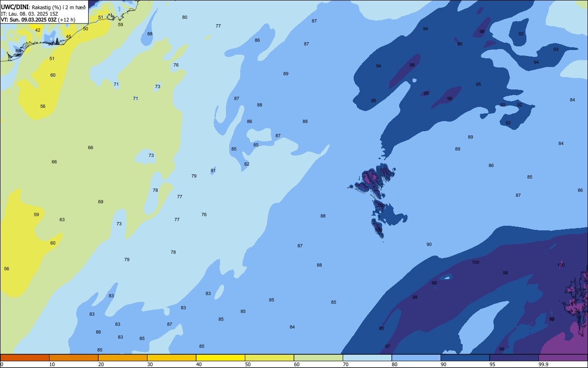Click the title text 'UWC/DINI: Rakastig (%) í 2 m hæð'

point(43,7)
